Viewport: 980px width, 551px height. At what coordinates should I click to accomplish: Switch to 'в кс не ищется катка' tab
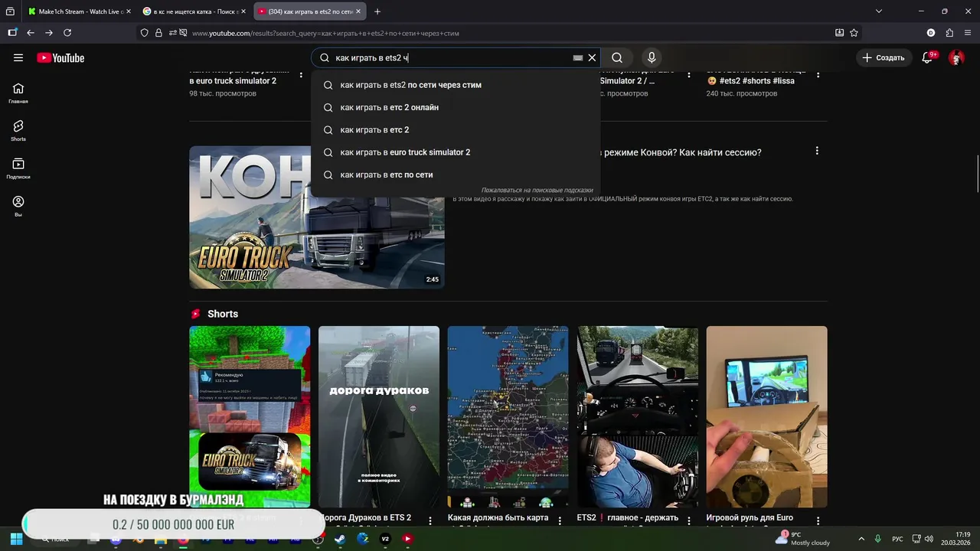(x=193, y=11)
